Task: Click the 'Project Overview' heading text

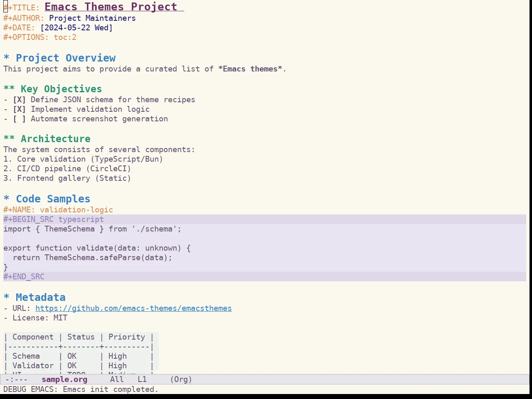Action: (x=66, y=58)
